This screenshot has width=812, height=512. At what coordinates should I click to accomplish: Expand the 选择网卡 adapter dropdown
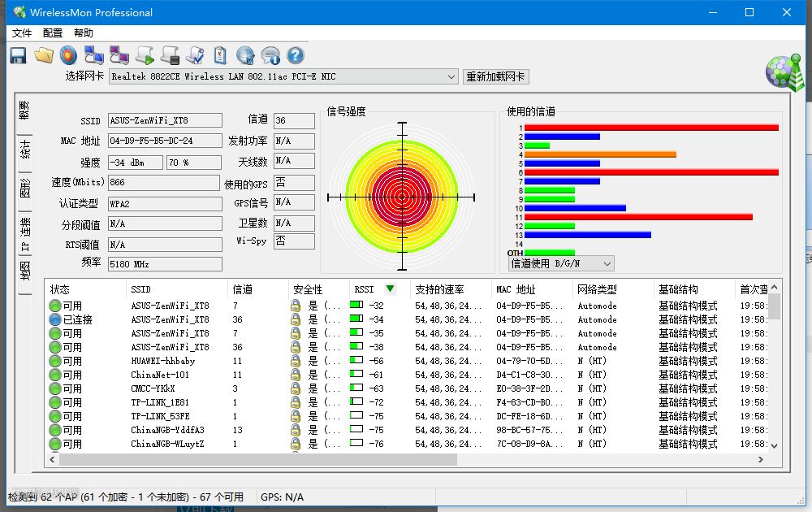[x=451, y=76]
